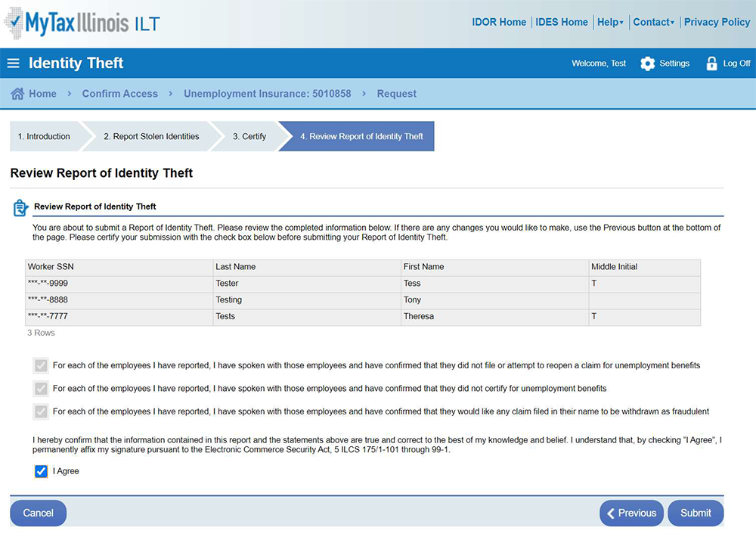Go to step 1. Introduction
756x543 pixels.
[x=44, y=136]
